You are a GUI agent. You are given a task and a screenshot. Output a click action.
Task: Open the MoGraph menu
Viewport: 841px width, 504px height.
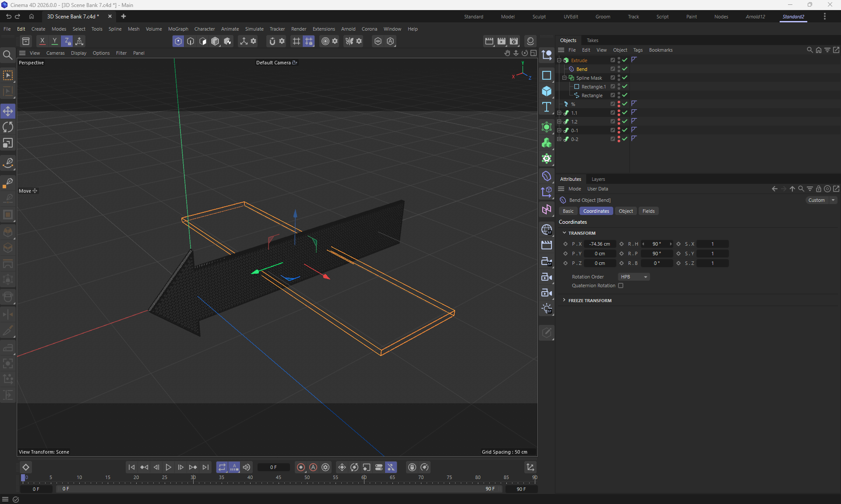[178, 29]
